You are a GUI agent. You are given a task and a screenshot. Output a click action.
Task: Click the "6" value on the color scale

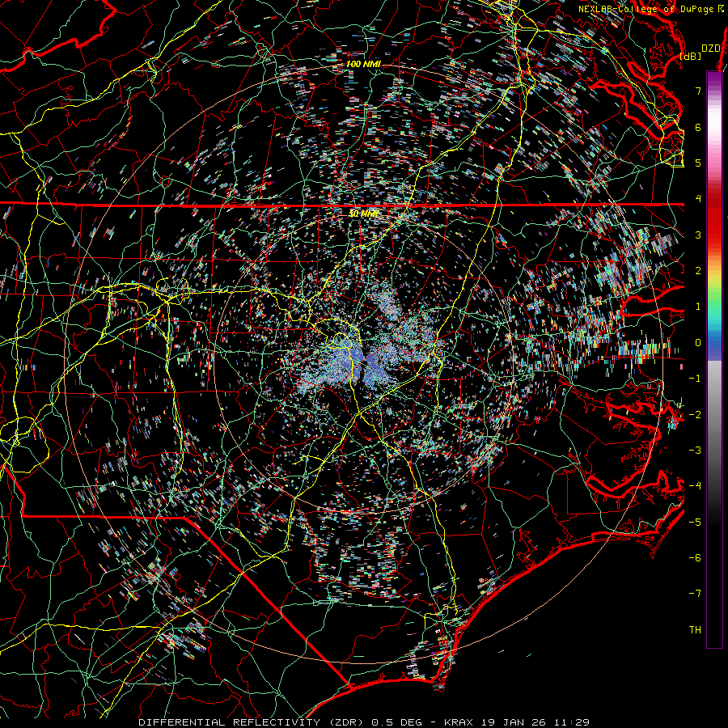tap(698, 127)
